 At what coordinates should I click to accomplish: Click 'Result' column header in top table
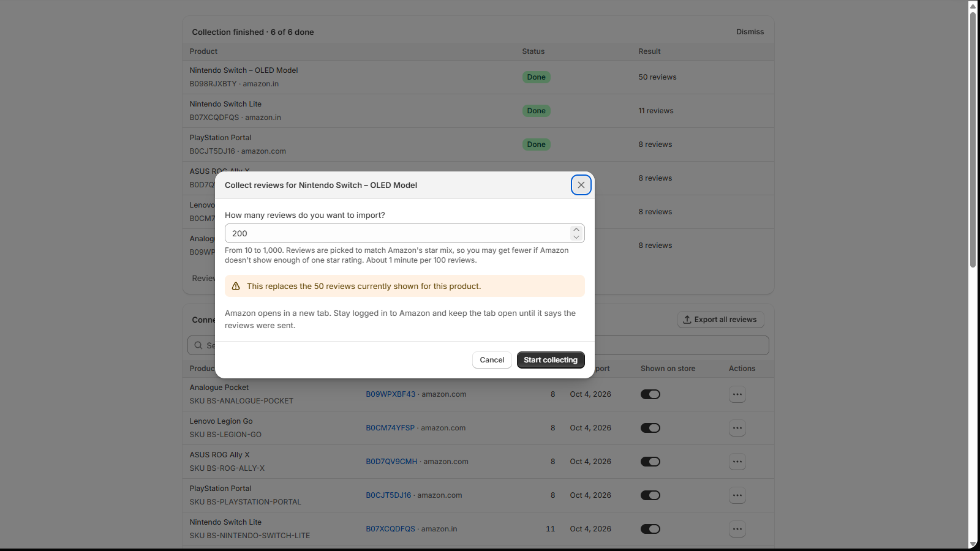(649, 51)
